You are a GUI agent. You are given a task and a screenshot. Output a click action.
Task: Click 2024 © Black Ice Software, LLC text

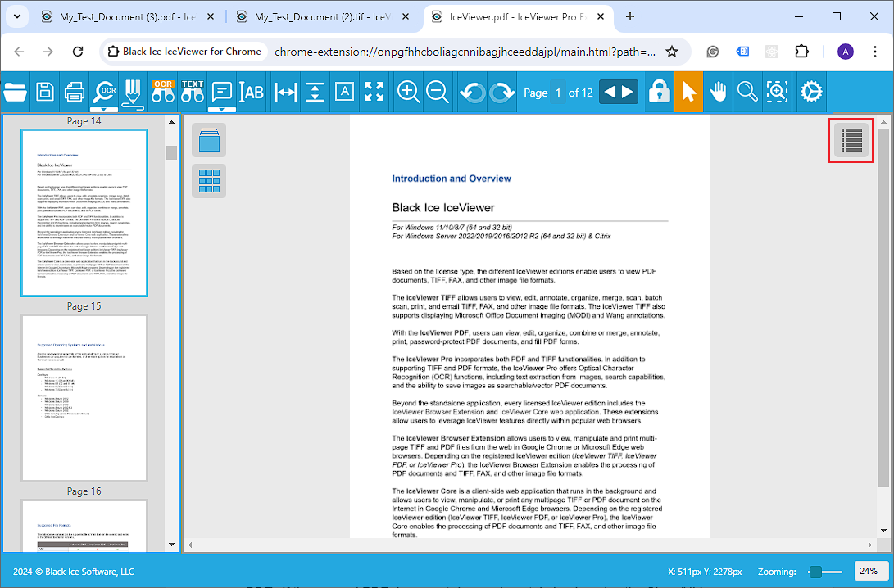(74, 572)
